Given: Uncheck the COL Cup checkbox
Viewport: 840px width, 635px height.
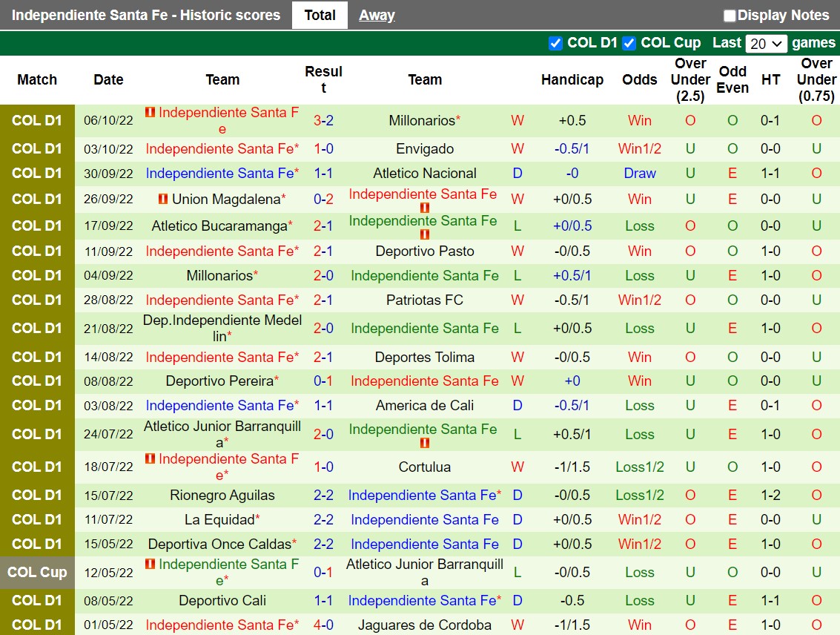Looking at the screenshot, I should [629, 43].
